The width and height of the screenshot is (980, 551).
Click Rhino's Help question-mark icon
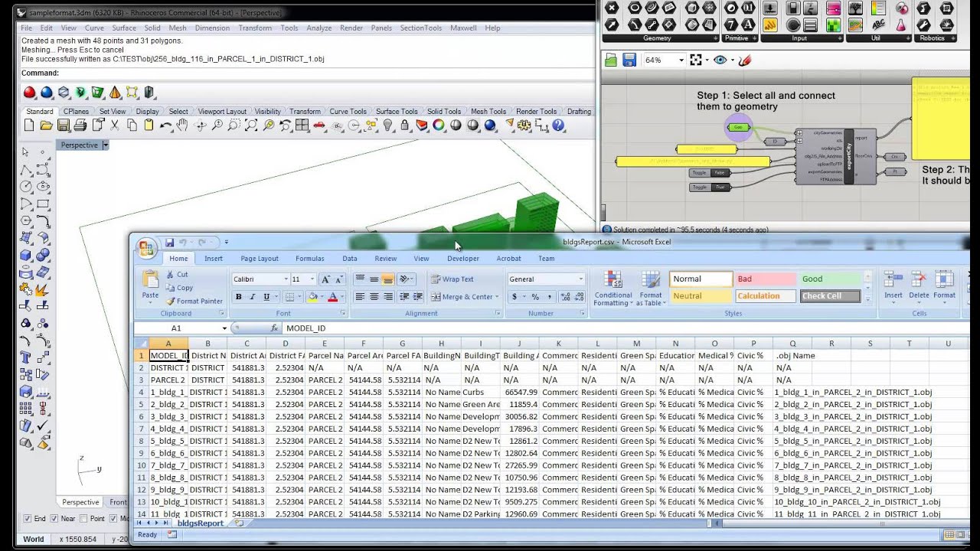(558, 126)
